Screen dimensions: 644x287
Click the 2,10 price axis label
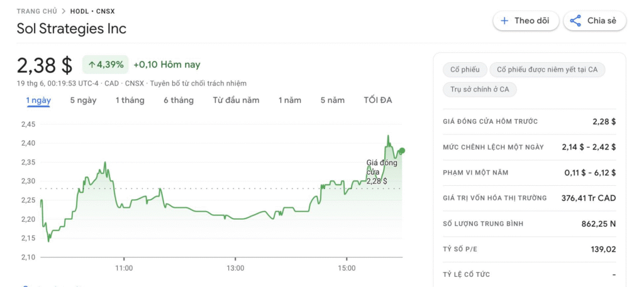28,257
